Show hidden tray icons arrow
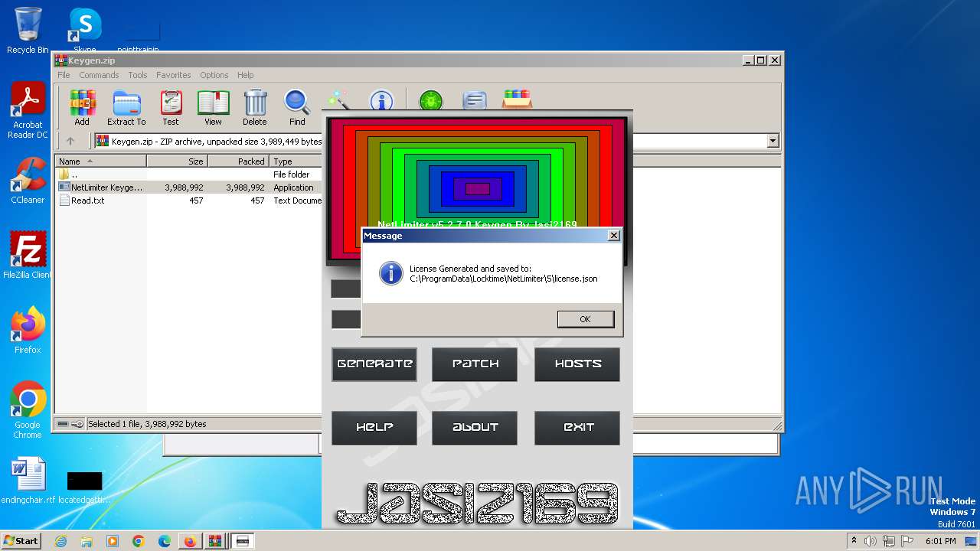The height and width of the screenshot is (551, 980). pyautogui.click(x=854, y=541)
